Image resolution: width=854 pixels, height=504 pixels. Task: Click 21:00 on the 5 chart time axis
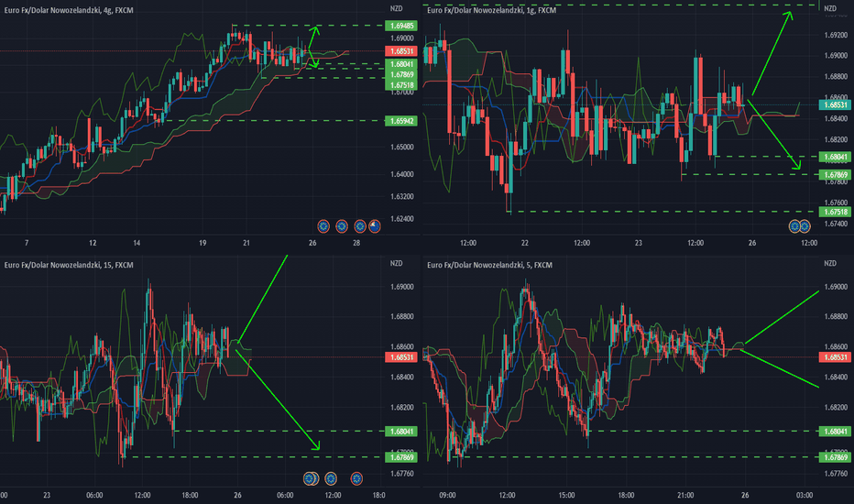tap(685, 495)
